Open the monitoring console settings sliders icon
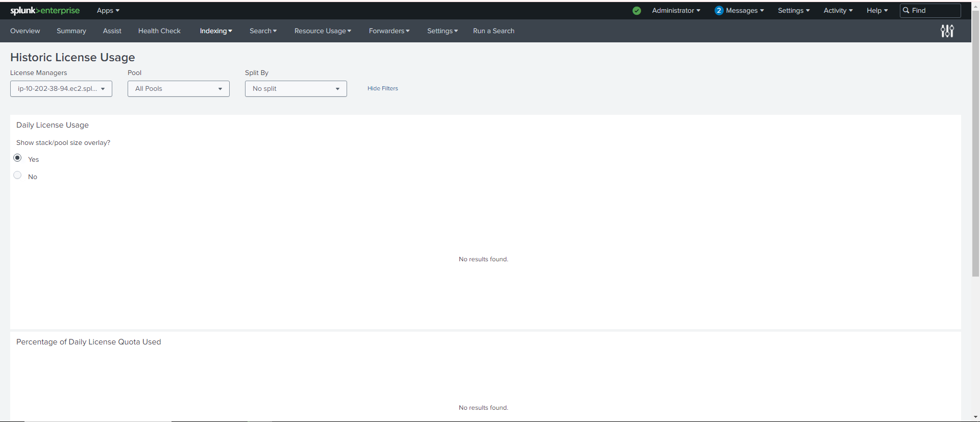 click(x=947, y=31)
